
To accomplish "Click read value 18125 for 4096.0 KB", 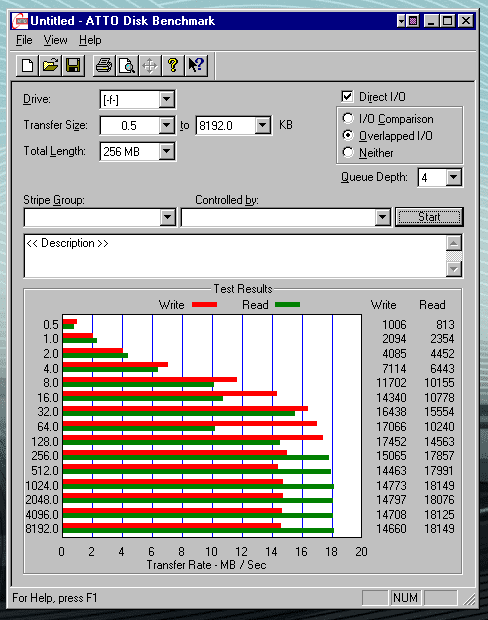I will pyautogui.click(x=439, y=514).
